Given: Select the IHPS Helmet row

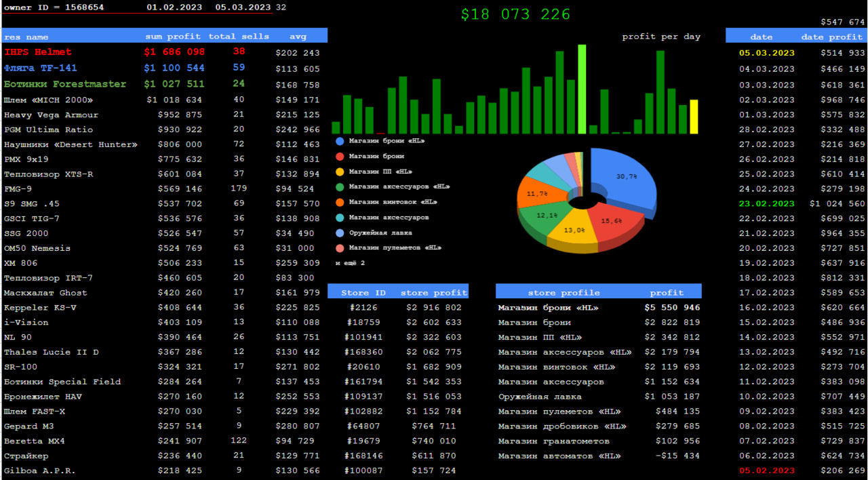Looking at the screenshot, I should tap(163, 52).
